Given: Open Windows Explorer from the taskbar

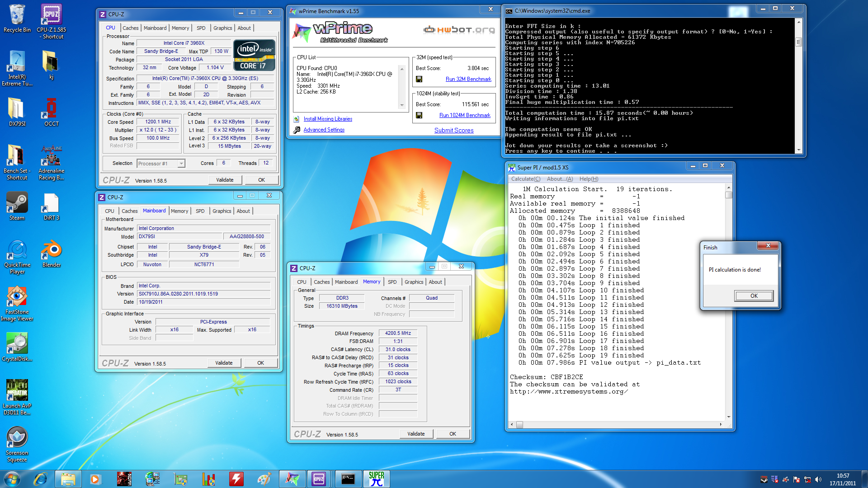Looking at the screenshot, I should [x=68, y=479].
